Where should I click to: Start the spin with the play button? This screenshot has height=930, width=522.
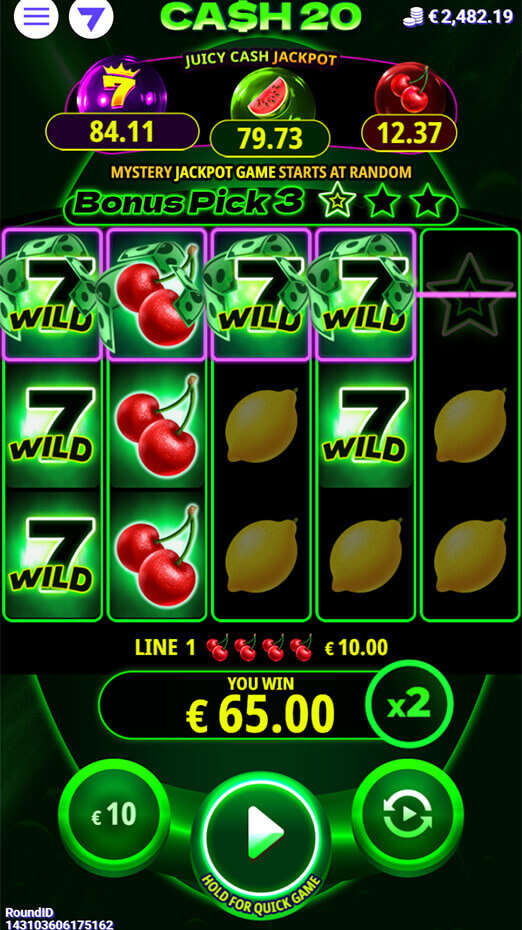coord(261,824)
